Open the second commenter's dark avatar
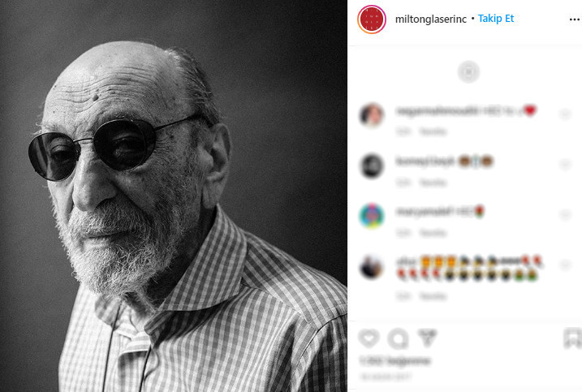Screen dimensions: 582x392 (372, 166)
